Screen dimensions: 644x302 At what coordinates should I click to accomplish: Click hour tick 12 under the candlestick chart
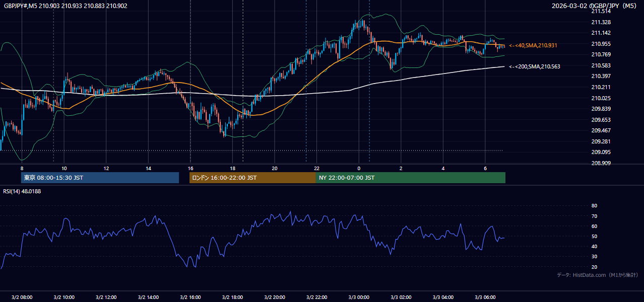(x=106, y=168)
